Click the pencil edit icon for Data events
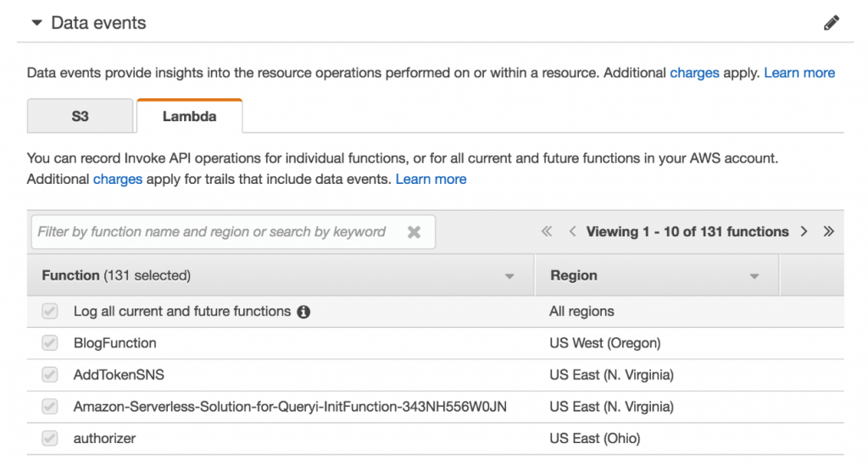 pos(832,24)
